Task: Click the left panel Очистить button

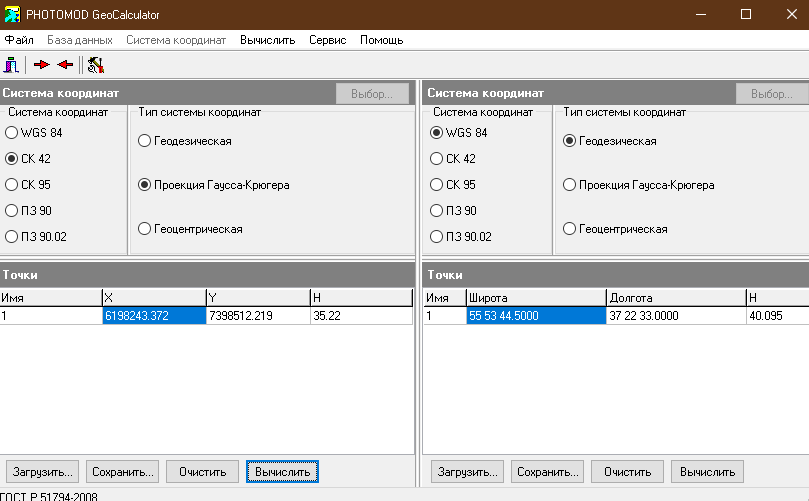Action: tap(202, 472)
